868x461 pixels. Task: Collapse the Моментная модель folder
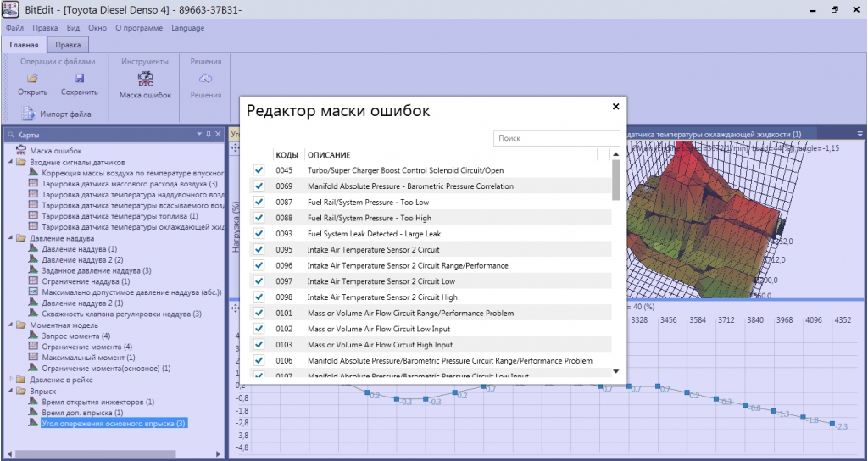(11, 325)
